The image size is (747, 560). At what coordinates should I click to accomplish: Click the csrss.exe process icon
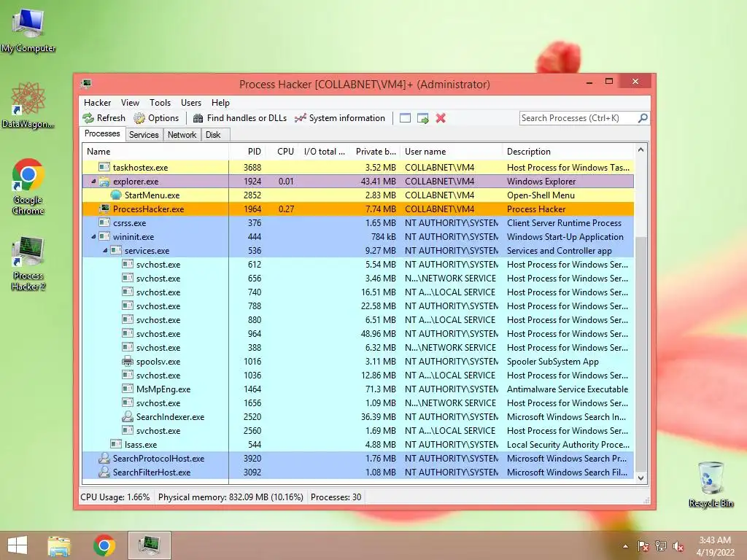point(104,222)
